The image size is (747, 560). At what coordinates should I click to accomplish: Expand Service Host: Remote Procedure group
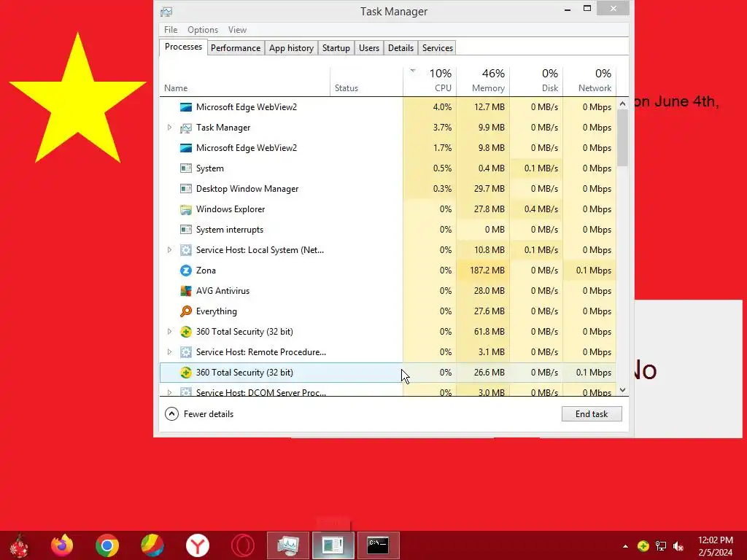169,352
